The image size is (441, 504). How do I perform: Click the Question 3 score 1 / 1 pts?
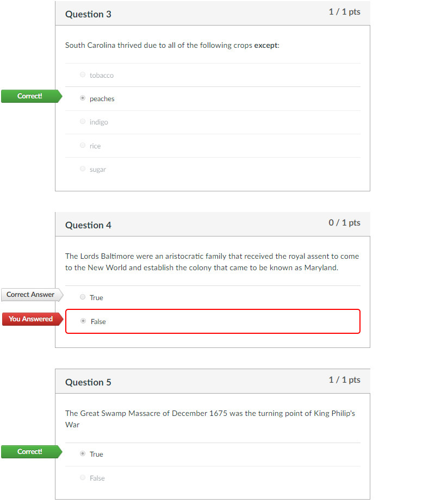point(344,12)
